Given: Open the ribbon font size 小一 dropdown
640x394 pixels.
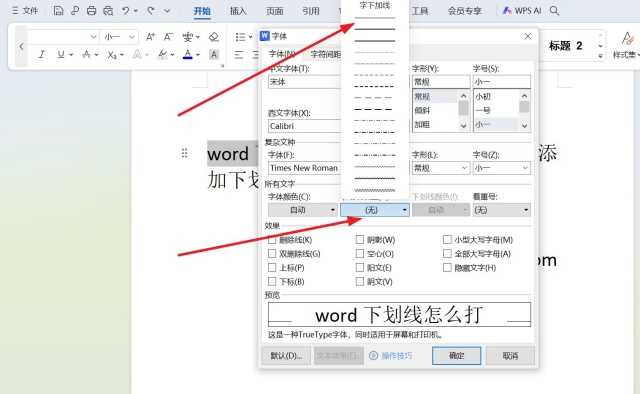Looking at the screenshot, I should click(x=131, y=37).
